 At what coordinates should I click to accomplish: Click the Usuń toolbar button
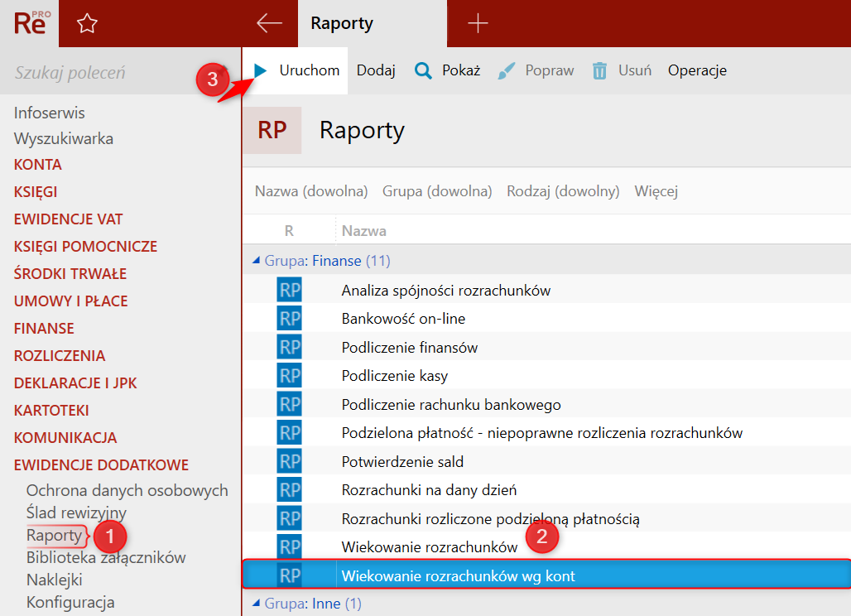point(622,70)
